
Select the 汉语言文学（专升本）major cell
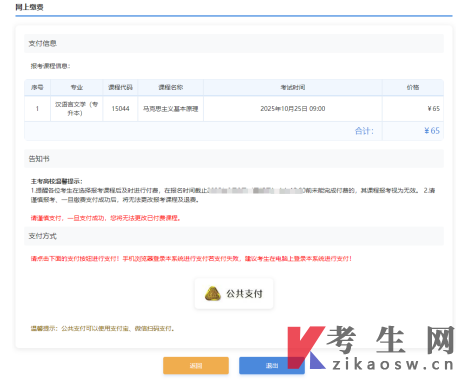click(77, 109)
